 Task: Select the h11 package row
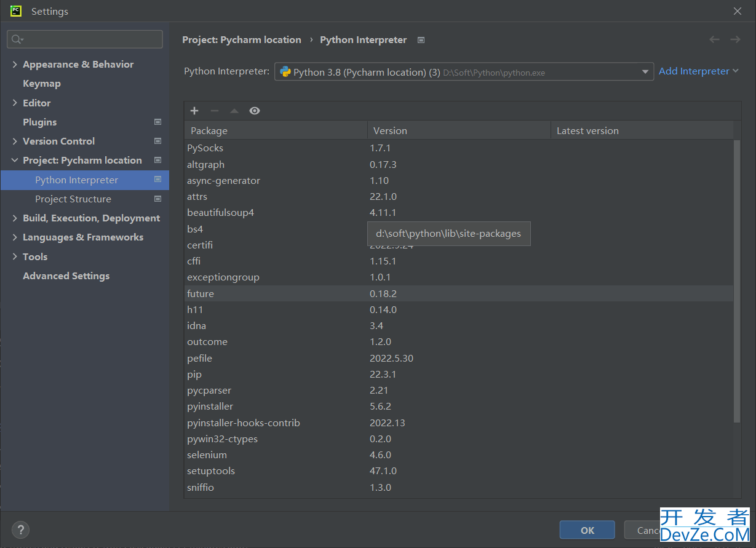[459, 309]
